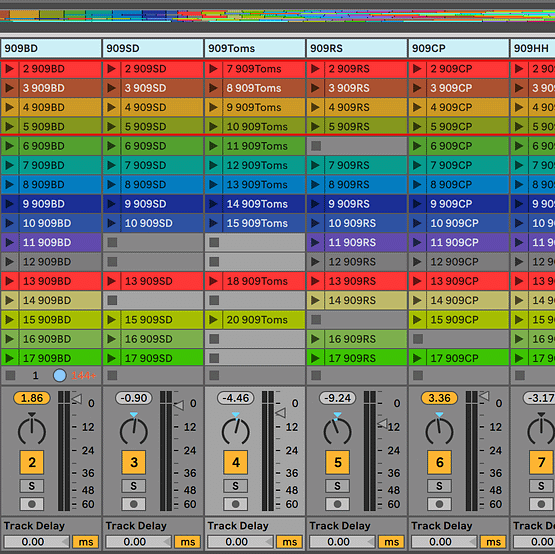The width and height of the screenshot is (555, 554).
Task: Launch clip 6 909CP play button
Action: pyautogui.click(x=417, y=146)
